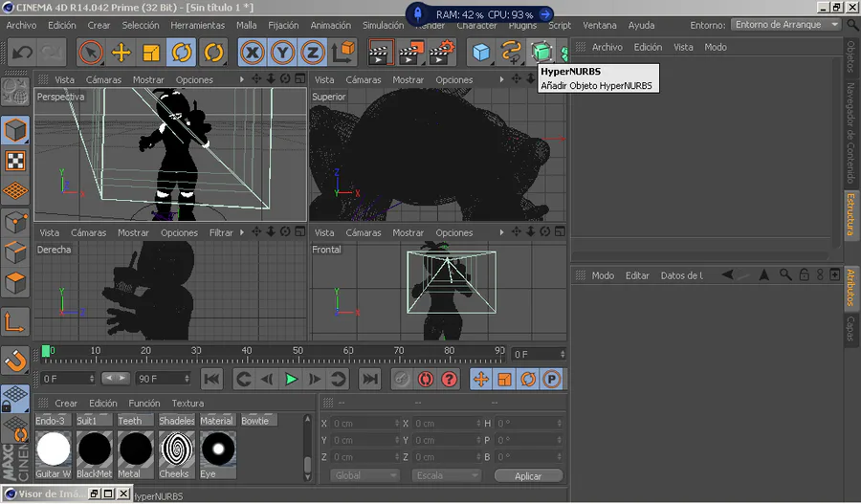This screenshot has width=861, height=504.
Task: Select the Move tool in top toolbar
Action: pos(121,53)
